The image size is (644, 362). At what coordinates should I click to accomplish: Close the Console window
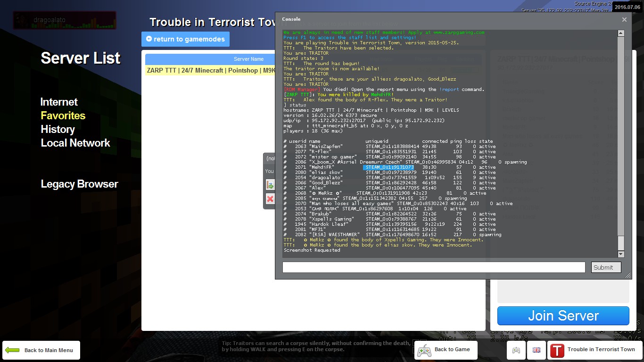pyautogui.click(x=624, y=19)
